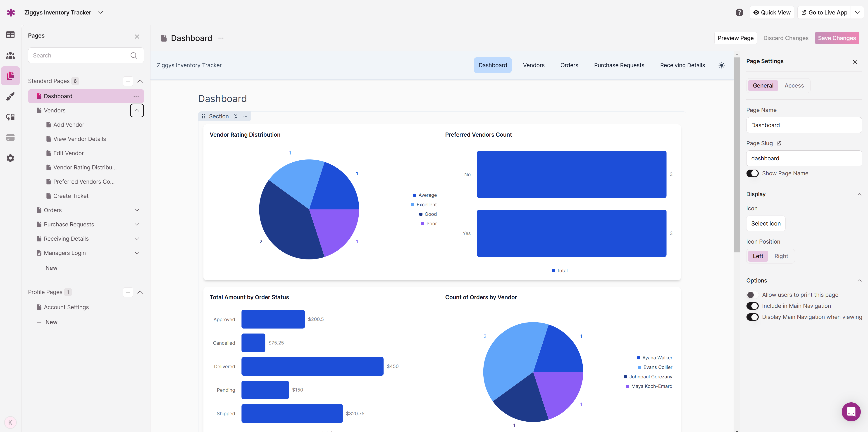Viewport: 868px width, 432px height.
Task: Open the Design brush sidebar icon
Action: (10, 96)
